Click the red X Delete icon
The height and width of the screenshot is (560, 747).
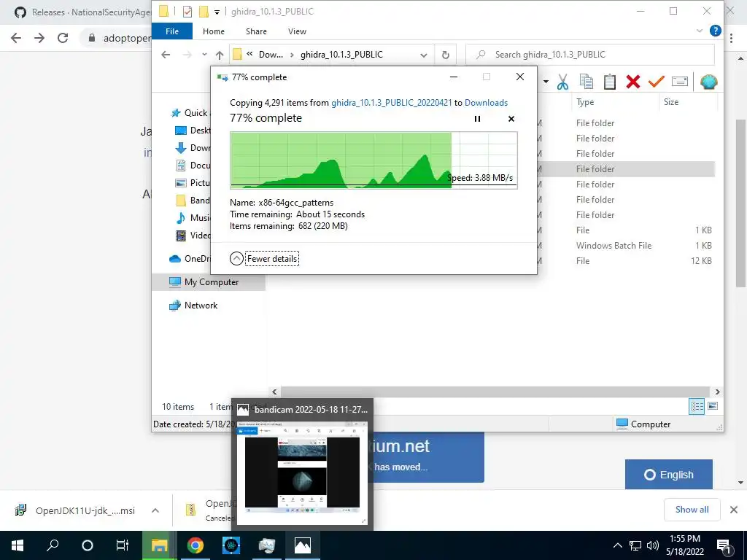click(633, 82)
